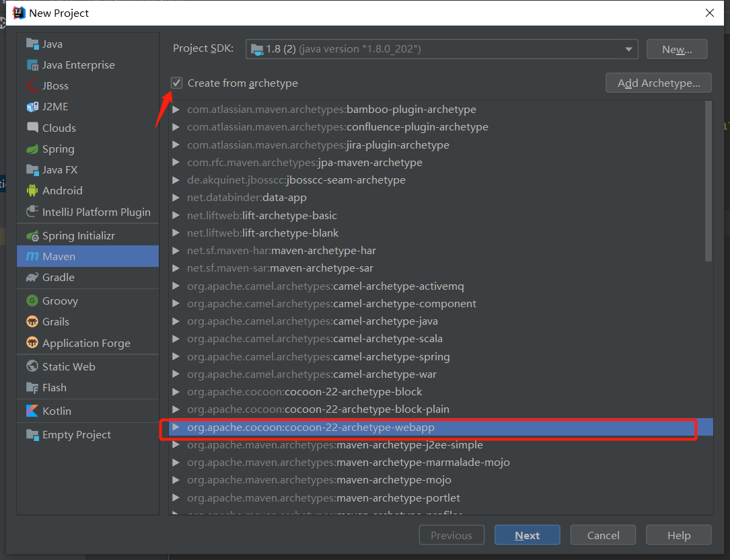Select the Maven project type label

[59, 256]
